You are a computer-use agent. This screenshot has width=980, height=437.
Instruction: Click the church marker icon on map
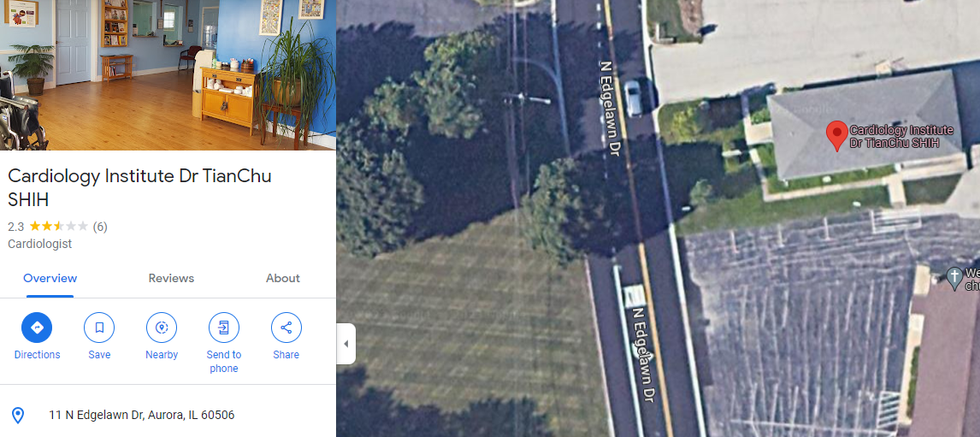[953, 278]
